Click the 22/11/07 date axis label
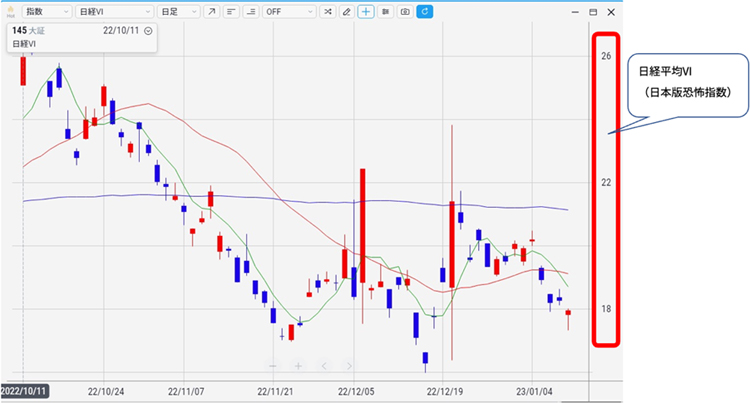Viewport: 750px width, 403px height. (x=186, y=392)
